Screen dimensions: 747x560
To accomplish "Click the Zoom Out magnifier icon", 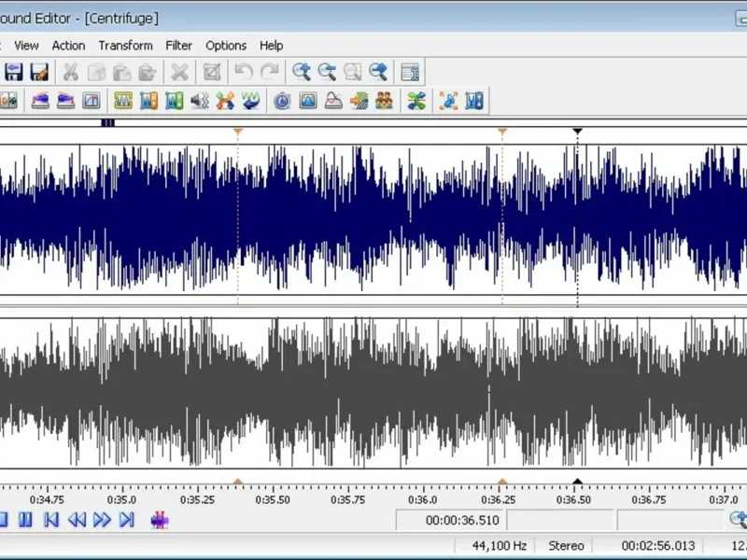I will click(327, 72).
